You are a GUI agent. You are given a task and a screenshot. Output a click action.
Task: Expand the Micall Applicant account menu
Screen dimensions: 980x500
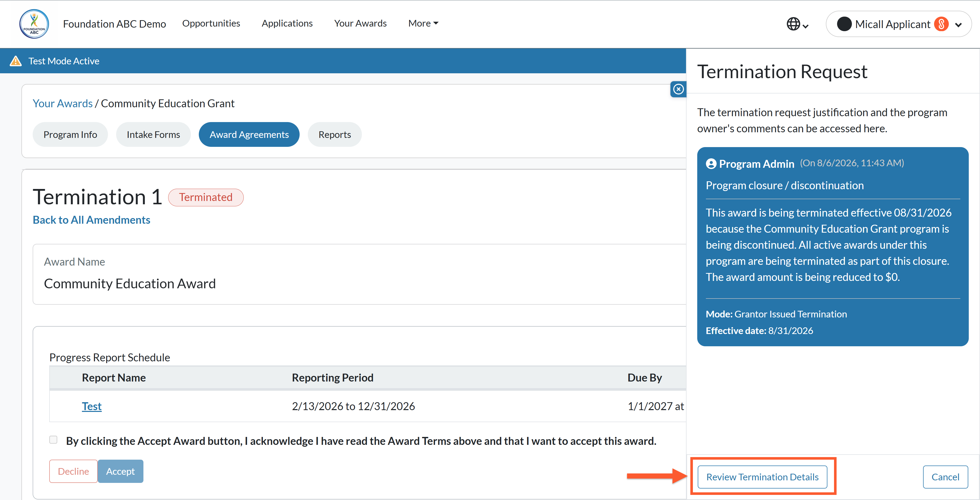pos(958,25)
